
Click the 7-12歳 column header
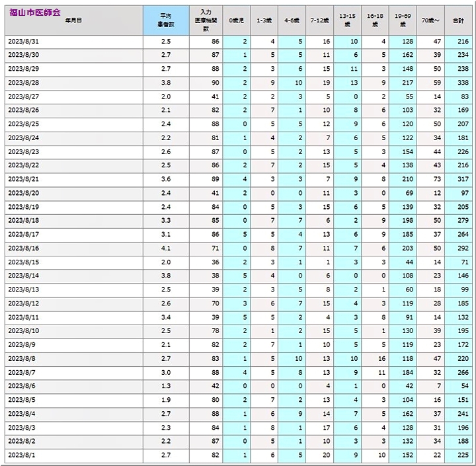(x=319, y=20)
